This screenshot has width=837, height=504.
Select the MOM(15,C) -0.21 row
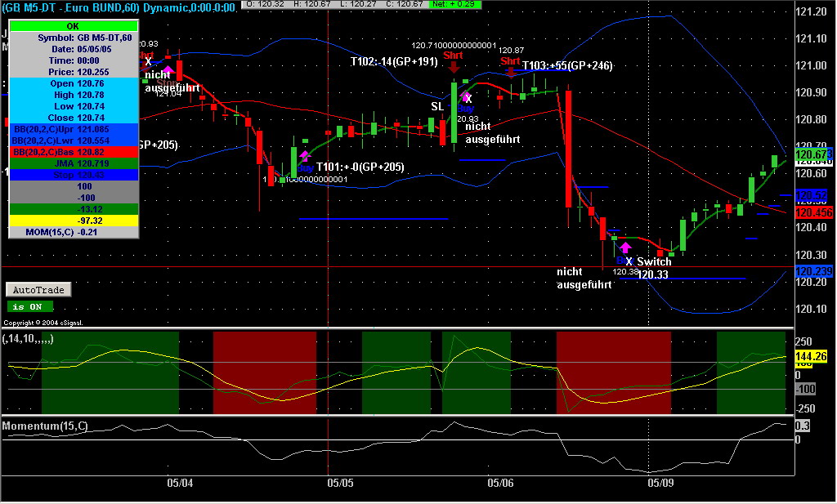(x=74, y=233)
